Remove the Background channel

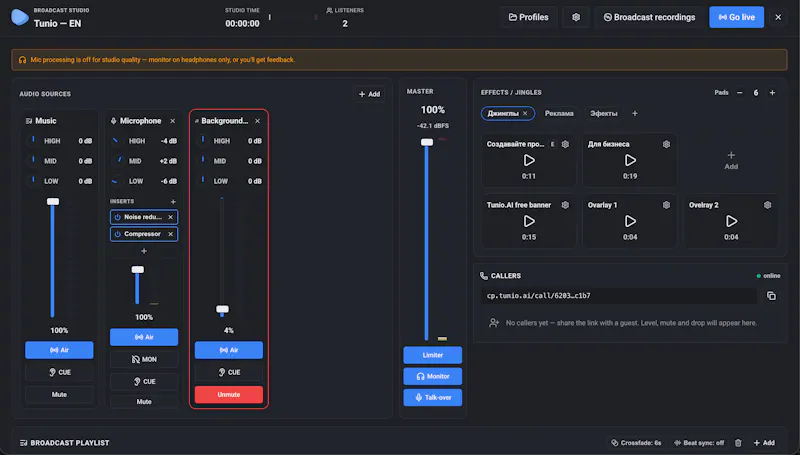coord(257,121)
